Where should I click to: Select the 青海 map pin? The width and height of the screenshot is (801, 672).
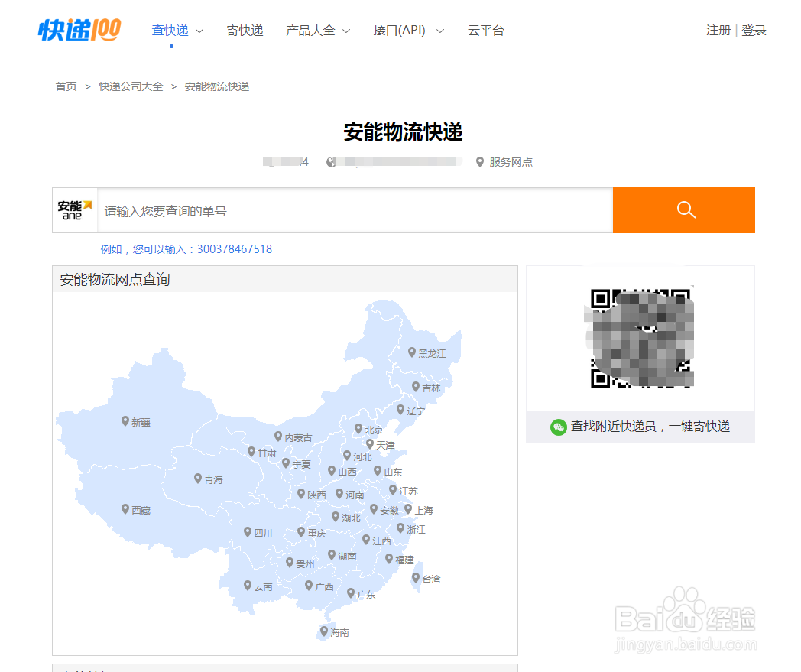[x=198, y=479]
